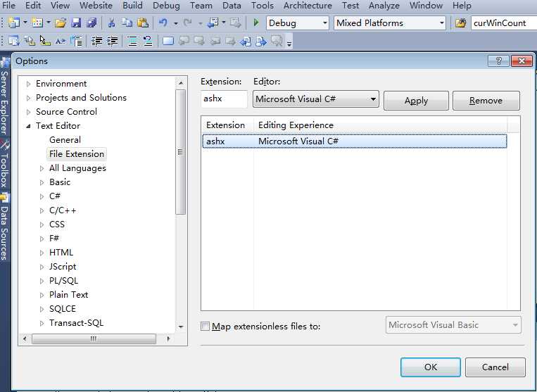This screenshot has height=392, width=537.
Task: Open the Website menu
Action: coord(96,6)
